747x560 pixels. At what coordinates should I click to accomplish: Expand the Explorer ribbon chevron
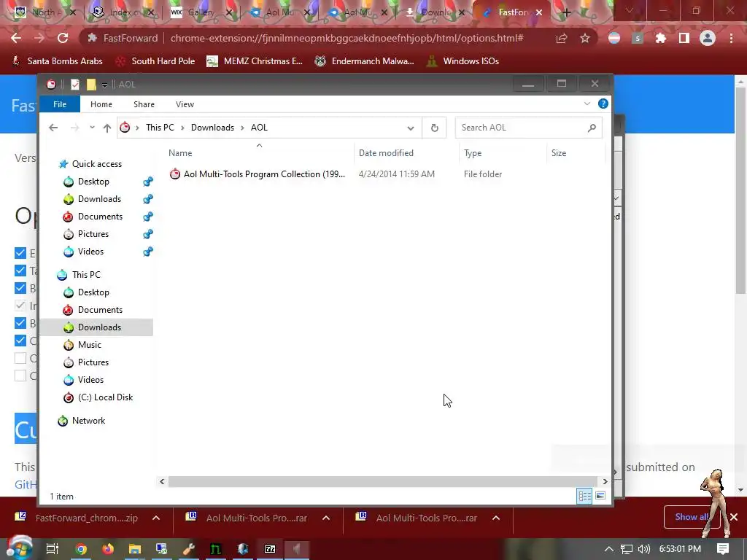587,104
